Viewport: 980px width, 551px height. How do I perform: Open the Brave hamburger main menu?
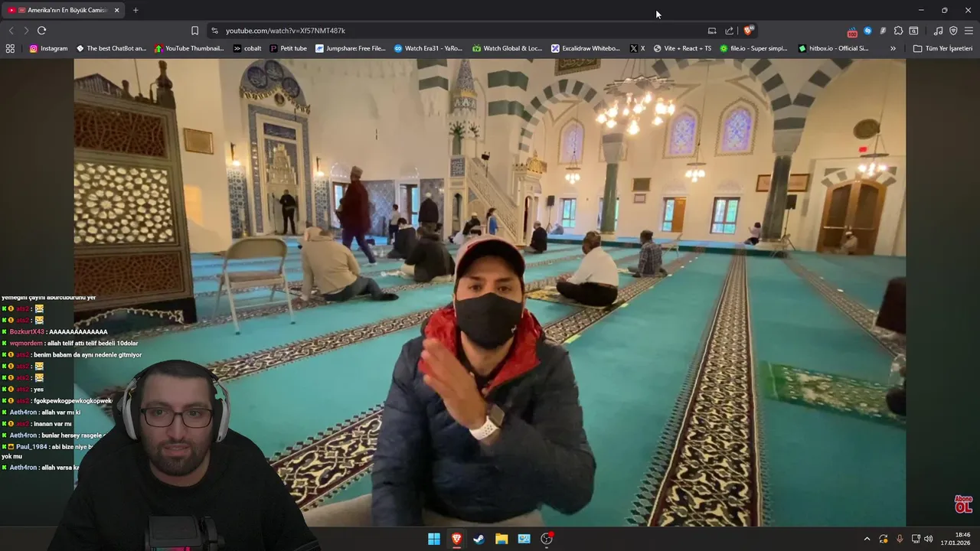tap(969, 31)
